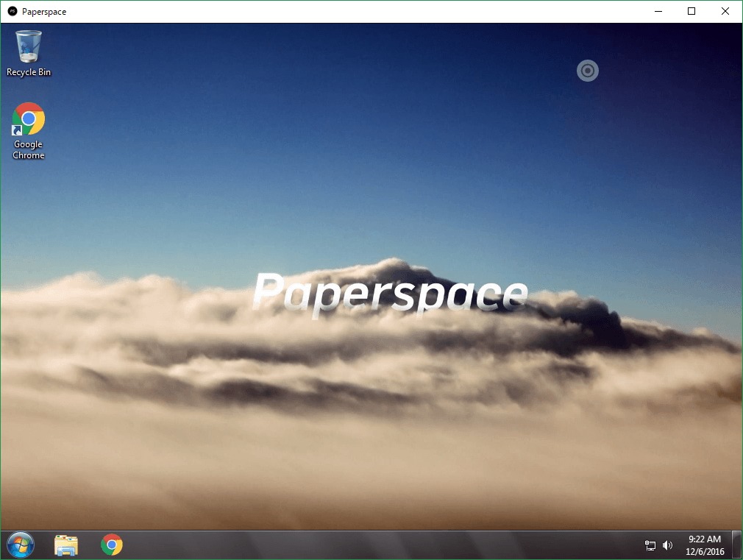This screenshot has height=560, width=743.
Task: Maximize the Paperspace window
Action: pos(692,11)
